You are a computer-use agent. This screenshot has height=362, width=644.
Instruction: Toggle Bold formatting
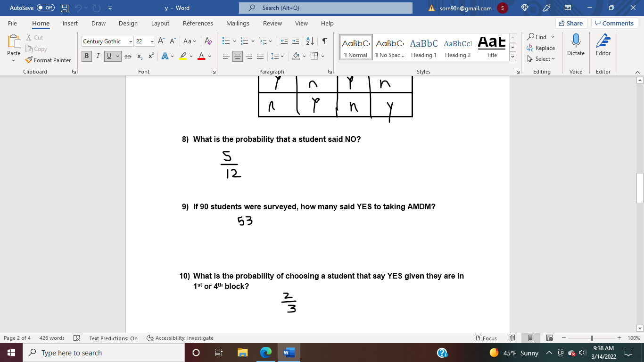pos(86,56)
